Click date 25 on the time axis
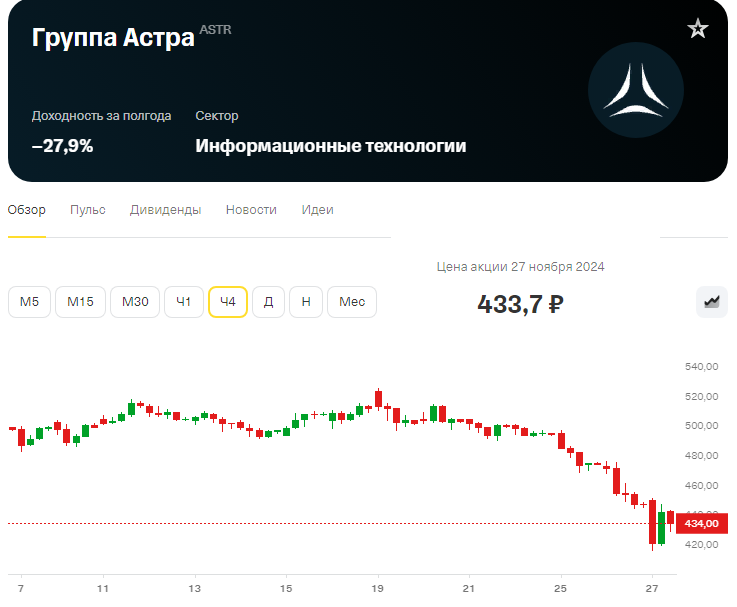 [560, 588]
